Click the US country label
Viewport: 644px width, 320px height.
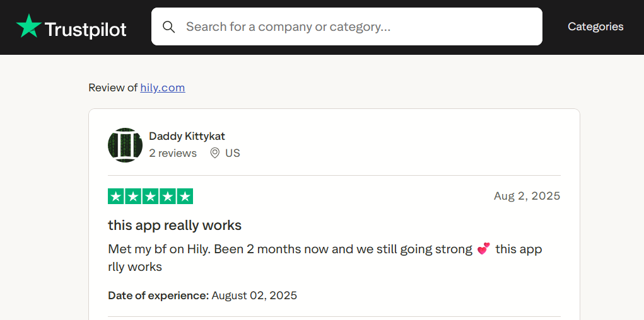pos(233,154)
